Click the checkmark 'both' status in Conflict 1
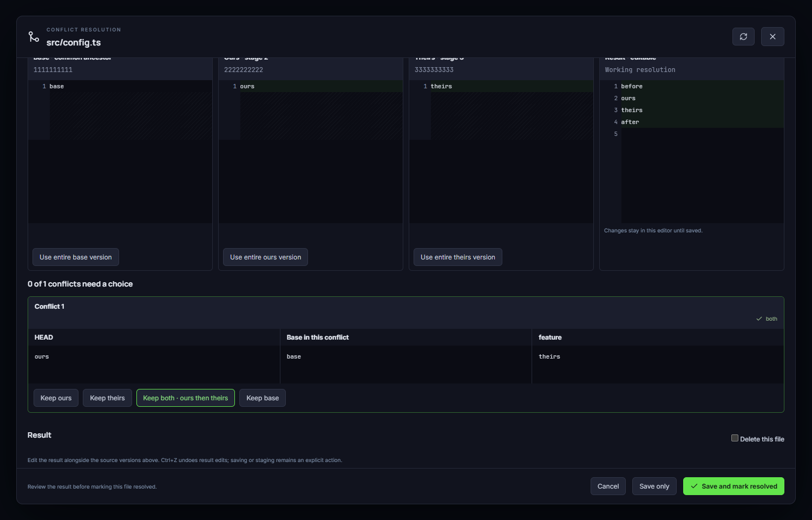 pos(767,319)
